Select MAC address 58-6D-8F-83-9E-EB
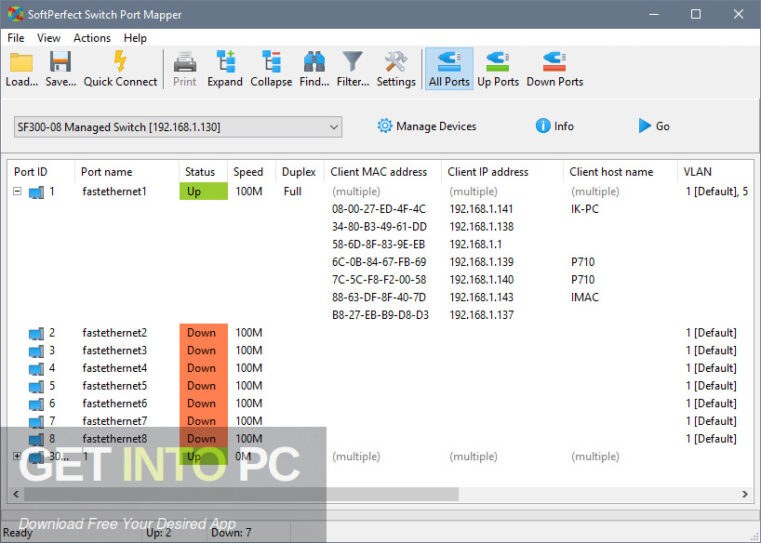The image size is (761, 543). point(378,244)
